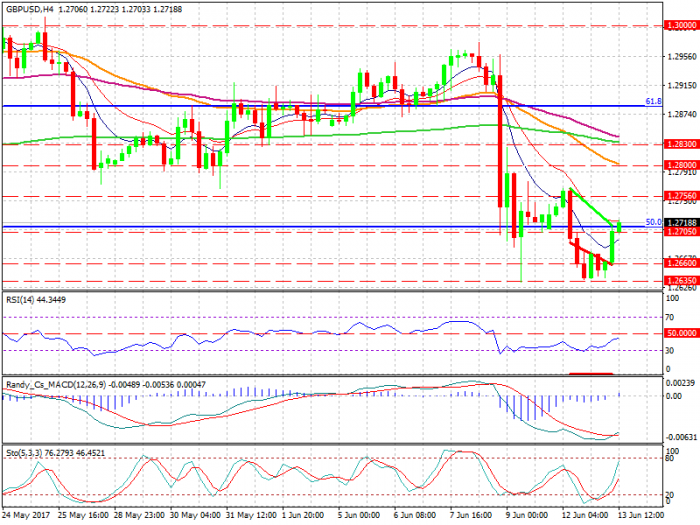The height and width of the screenshot is (525, 700).
Task: Select the 1.27560 red price level label
Action: tap(682, 196)
